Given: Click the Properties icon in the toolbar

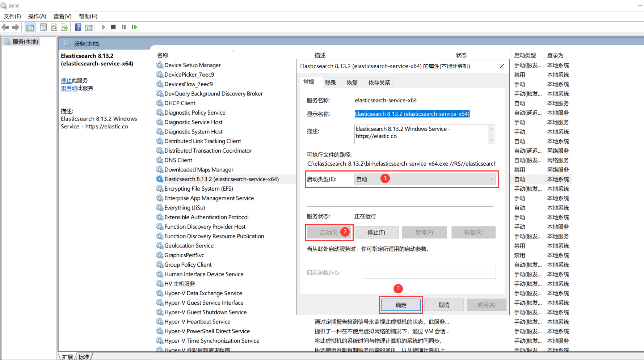Looking at the screenshot, I should pyautogui.click(x=43, y=27).
